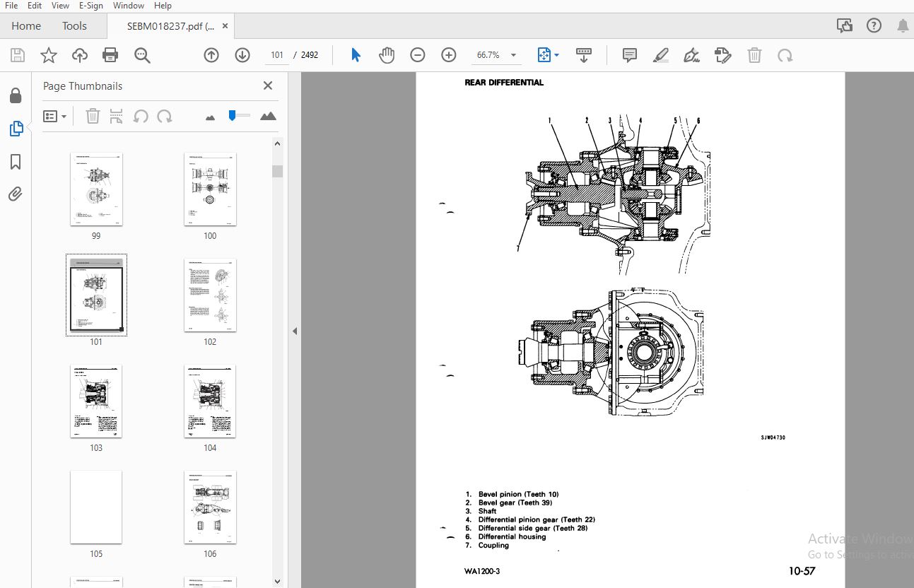
Task: Collapse the navigation pane with the left arrow
Action: coord(295,331)
